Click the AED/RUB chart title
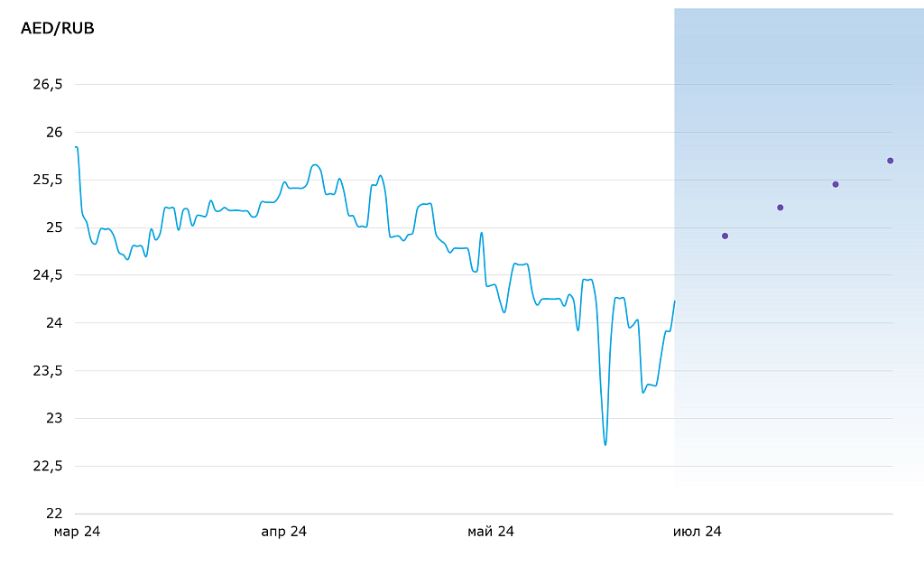Image resolution: width=924 pixels, height=566 pixels. (57, 28)
